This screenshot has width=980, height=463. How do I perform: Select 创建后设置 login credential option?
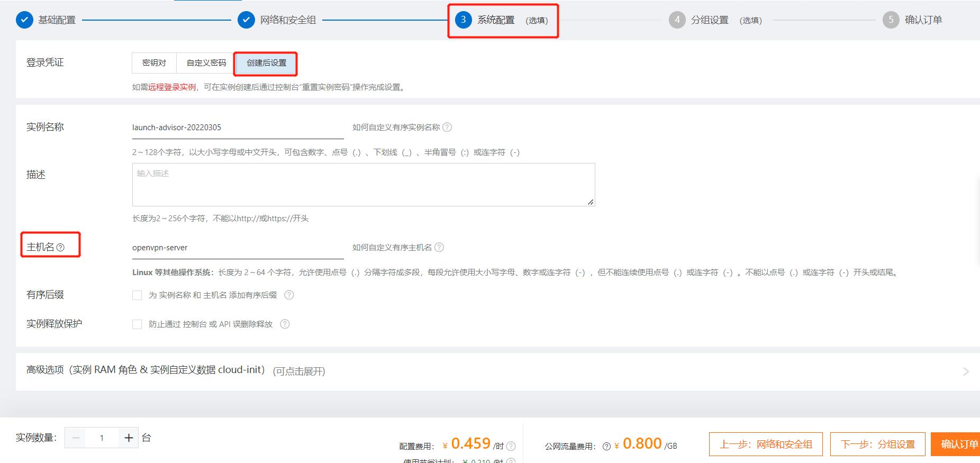[266, 63]
